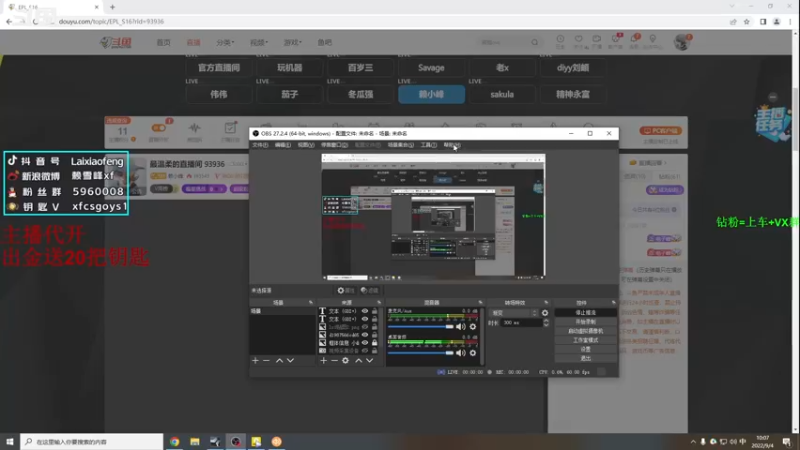Image resolution: width=800 pixels, height=450 pixels.
Task: Move scene down arrow in scenes panel
Action: (290, 361)
